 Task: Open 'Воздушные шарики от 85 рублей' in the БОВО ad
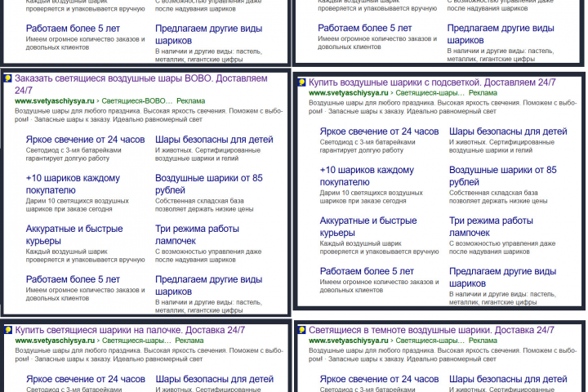pos(209,184)
